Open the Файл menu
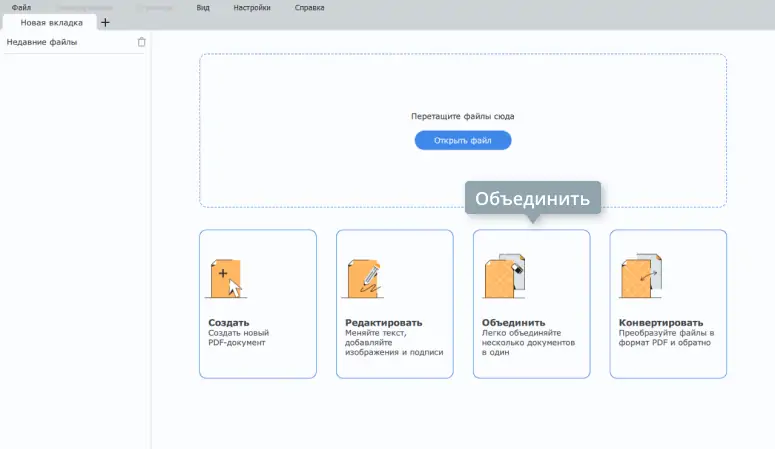Screen dimensions: 775x449 [x=21, y=7]
